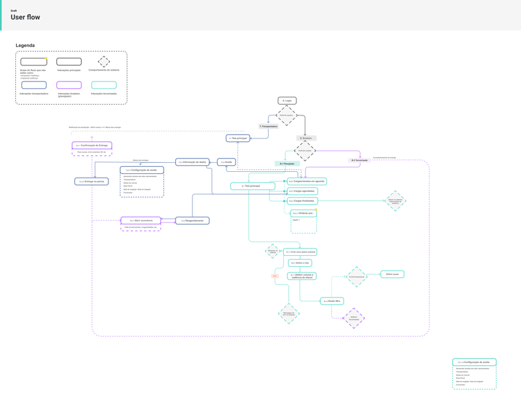The width and height of the screenshot is (521, 420).
Task: Select the blue Interações transportadora legend box
Action: click(34, 85)
